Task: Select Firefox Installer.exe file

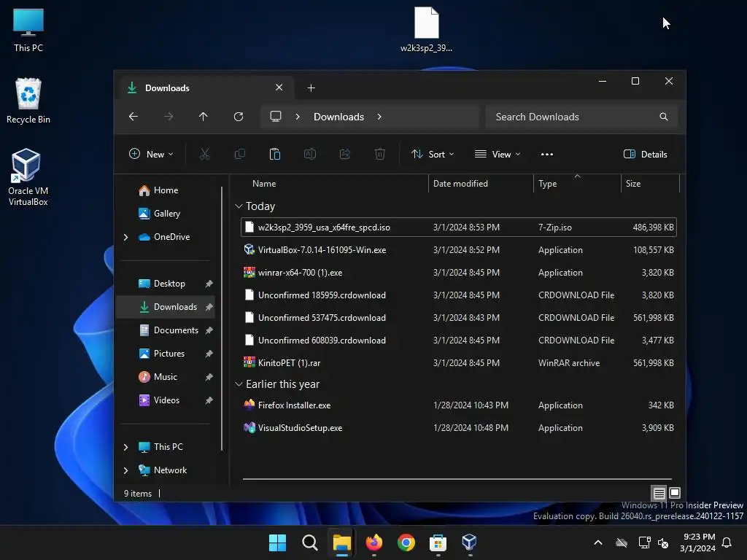Action: pos(459,405)
